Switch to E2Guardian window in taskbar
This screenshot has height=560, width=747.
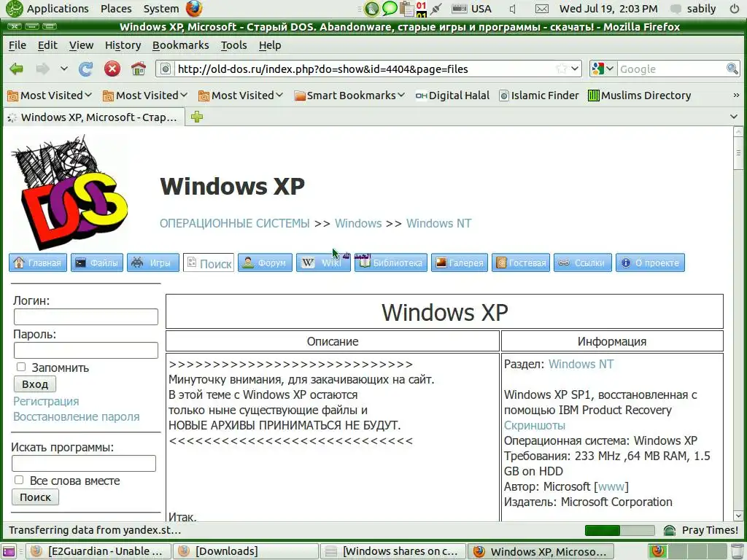point(98,551)
